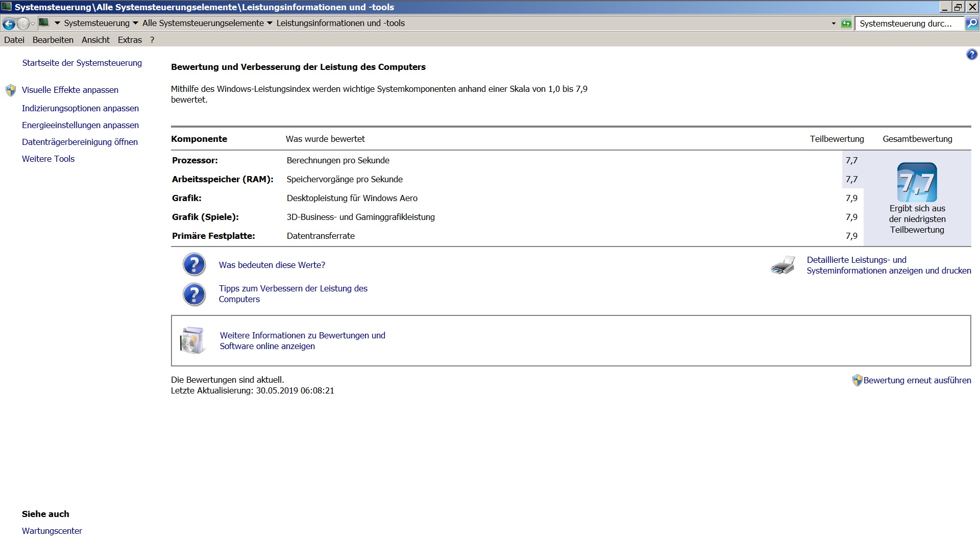Click the magnifier search icon
980x542 pixels.
point(972,23)
